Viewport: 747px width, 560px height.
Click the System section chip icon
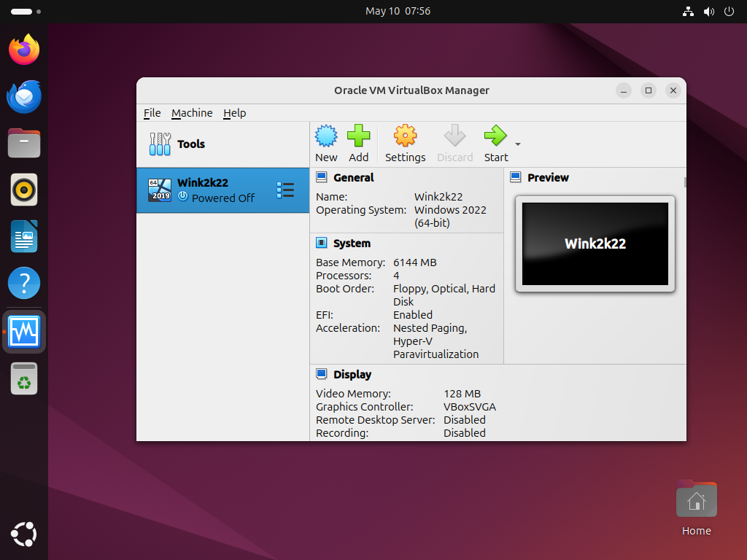322,243
